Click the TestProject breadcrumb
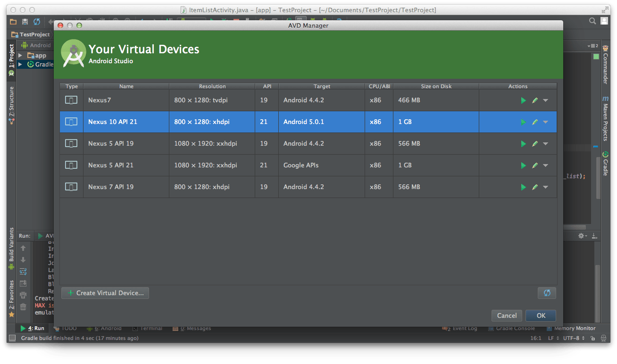617x364 pixels. (31, 34)
